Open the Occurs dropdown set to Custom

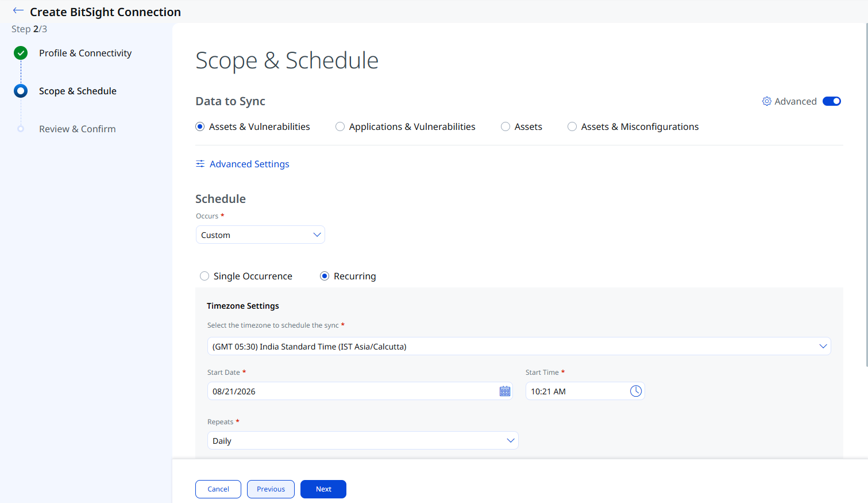tap(260, 235)
